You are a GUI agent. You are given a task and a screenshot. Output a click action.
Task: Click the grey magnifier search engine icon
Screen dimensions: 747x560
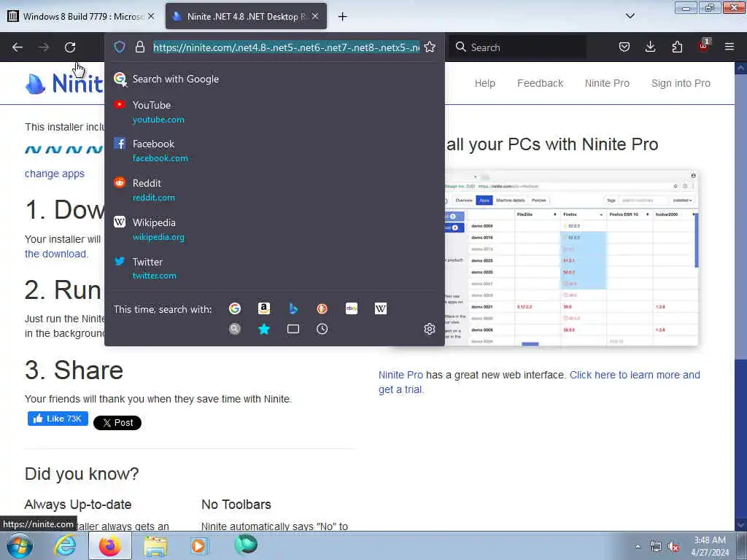point(235,329)
